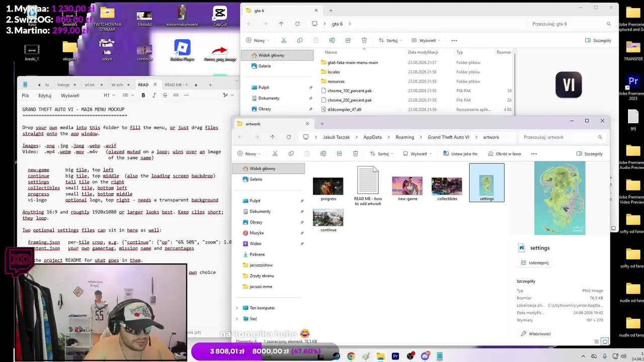Navigate to Grand Theft Auto VI breadcrumb
This screenshot has height=362, width=644.
448,137
